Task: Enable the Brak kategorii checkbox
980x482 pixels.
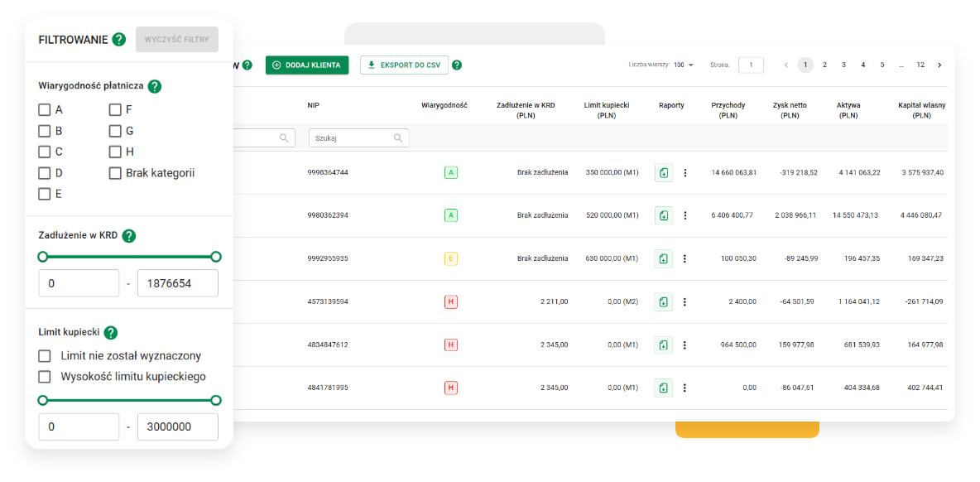Action: [x=115, y=173]
